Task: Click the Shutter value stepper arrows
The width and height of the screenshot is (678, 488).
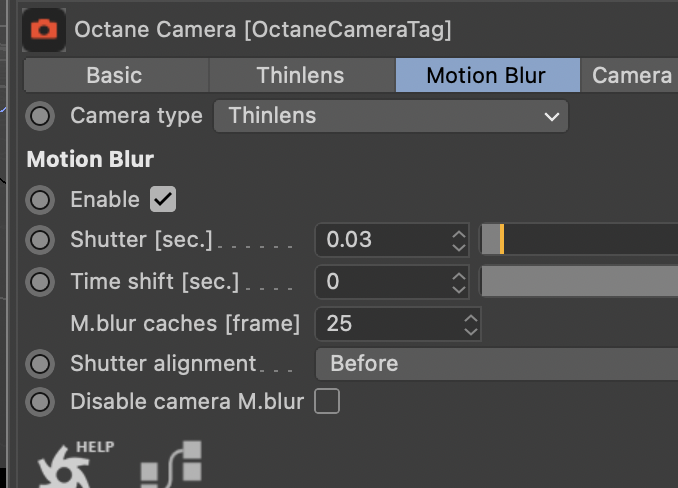Action: tap(459, 240)
